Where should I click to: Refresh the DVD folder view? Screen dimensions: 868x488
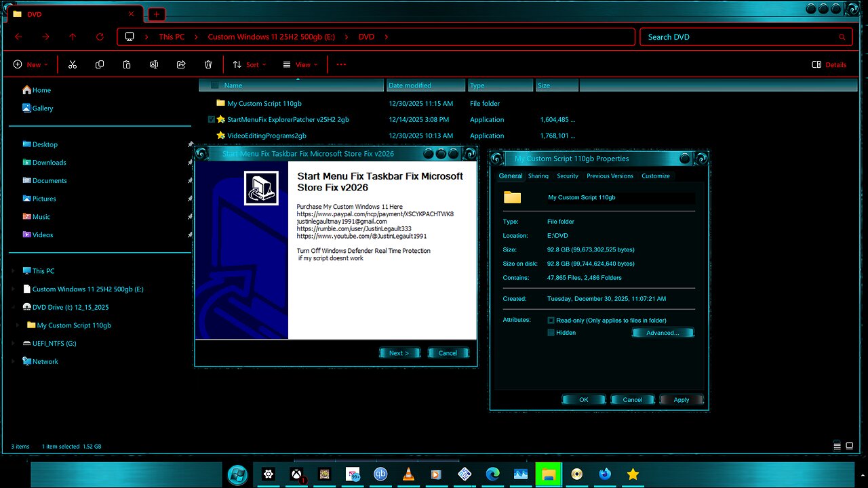tap(100, 37)
